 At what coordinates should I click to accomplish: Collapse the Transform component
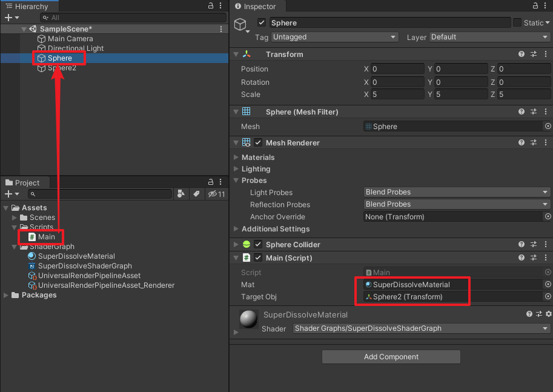(x=236, y=54)
